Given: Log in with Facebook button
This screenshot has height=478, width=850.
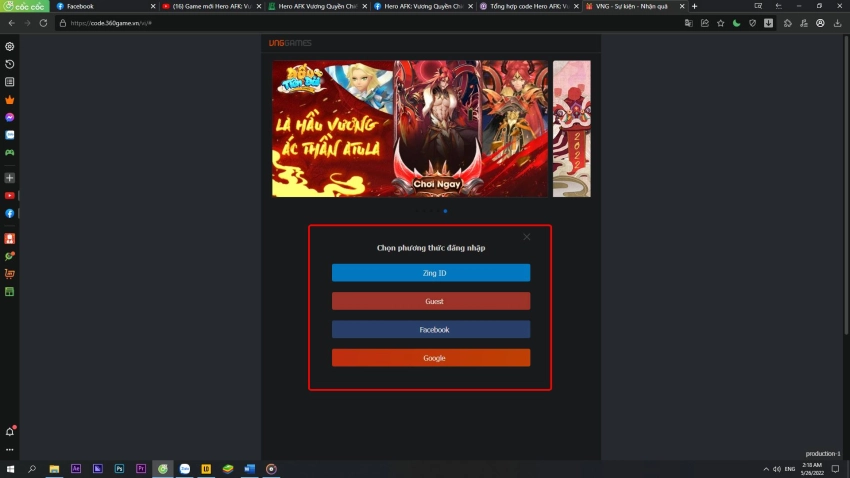Looking at the screenshot, I should (431, 330).
